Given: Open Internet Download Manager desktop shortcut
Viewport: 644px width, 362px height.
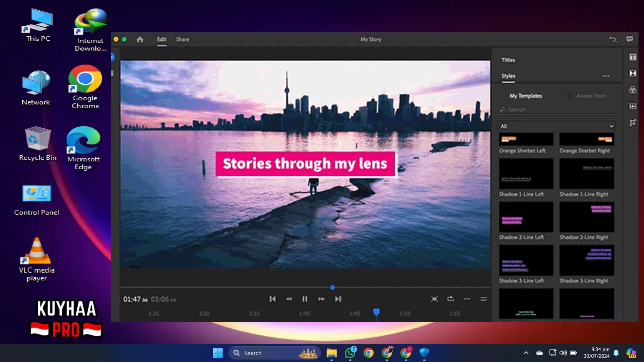Looking at the screenshot, I should [91, 30].
